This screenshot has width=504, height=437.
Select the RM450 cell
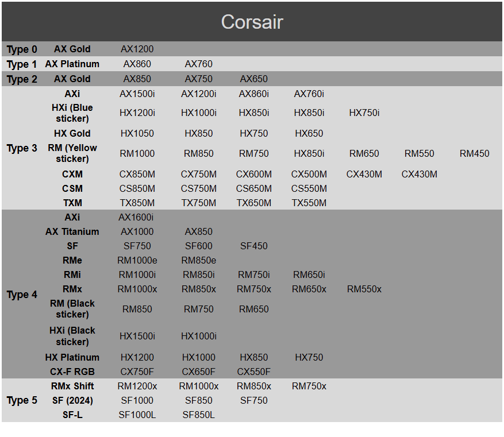tap(474, 153)
